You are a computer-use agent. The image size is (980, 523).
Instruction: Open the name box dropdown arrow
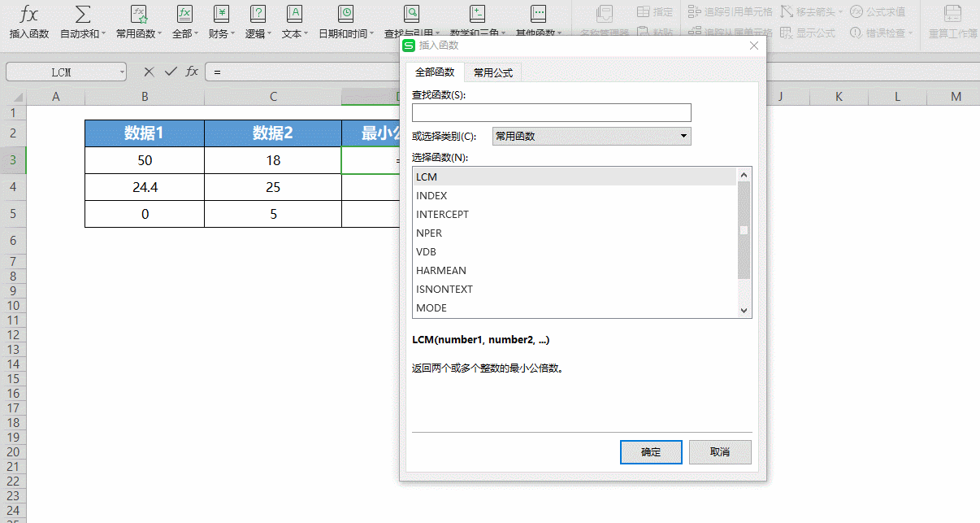(122, 72)
